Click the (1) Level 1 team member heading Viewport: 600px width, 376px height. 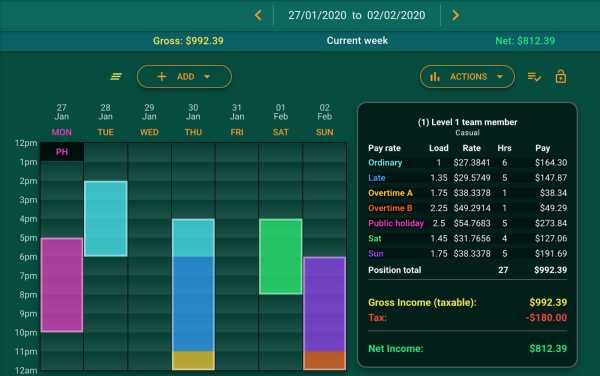click(x=467, y=122)
